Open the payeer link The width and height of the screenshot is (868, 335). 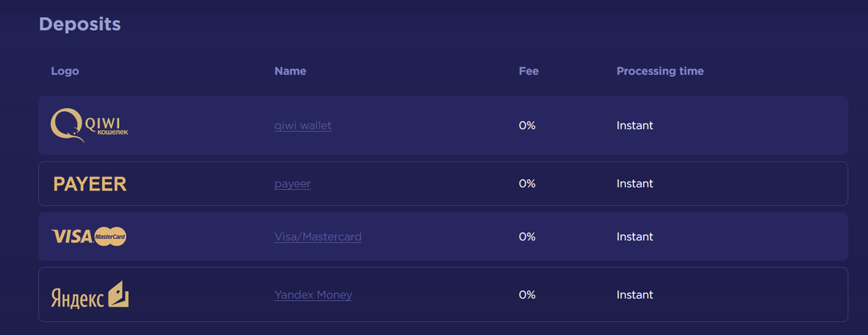(292, 184)
